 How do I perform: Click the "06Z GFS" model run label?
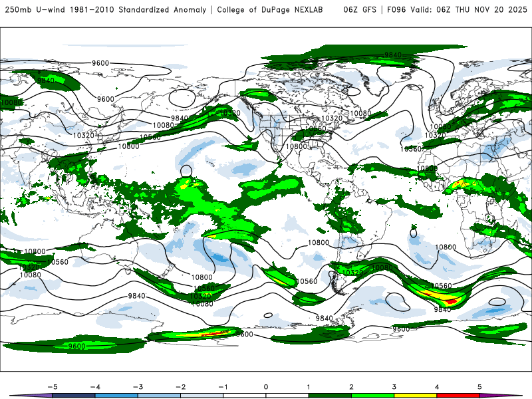(360, 10)
